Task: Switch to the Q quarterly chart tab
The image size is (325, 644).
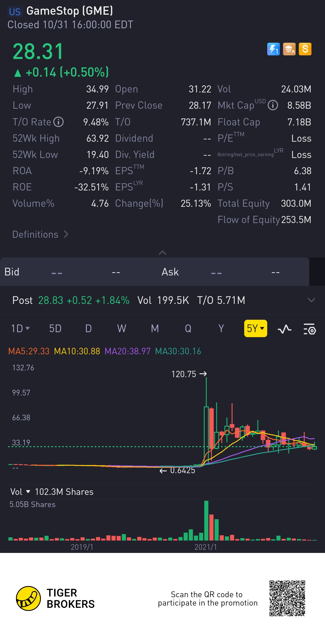Action: pyautogui.click(x=188, y=329)
